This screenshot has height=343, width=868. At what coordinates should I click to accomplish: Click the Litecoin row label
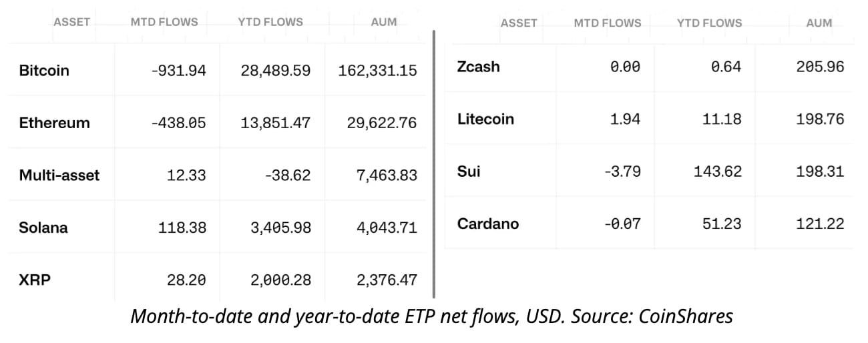click(485, 119)
